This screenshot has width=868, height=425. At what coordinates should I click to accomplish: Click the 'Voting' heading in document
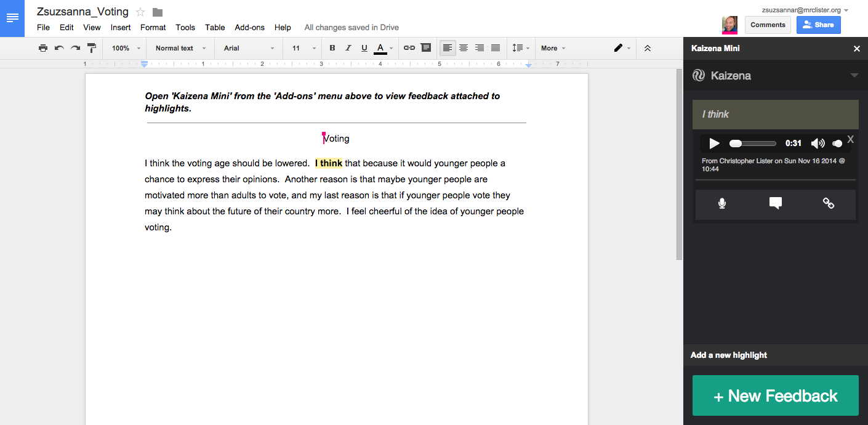(336, 139)
